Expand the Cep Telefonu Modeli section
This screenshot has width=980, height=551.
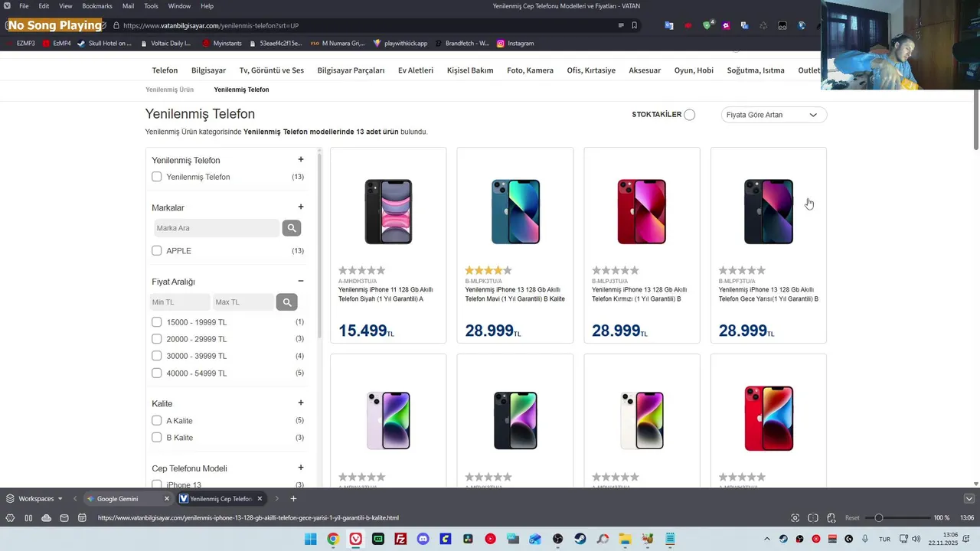click(301, 468)
